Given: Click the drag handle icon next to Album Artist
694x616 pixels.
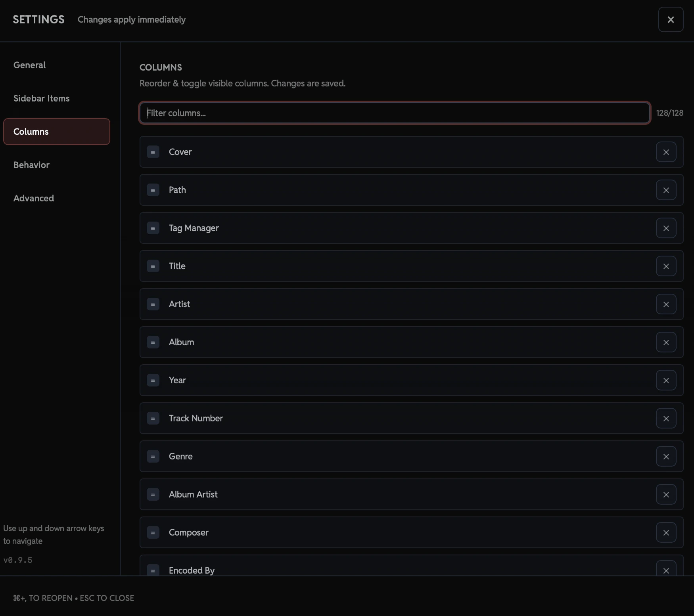Looking at the screenshot, I should [153, 494].
